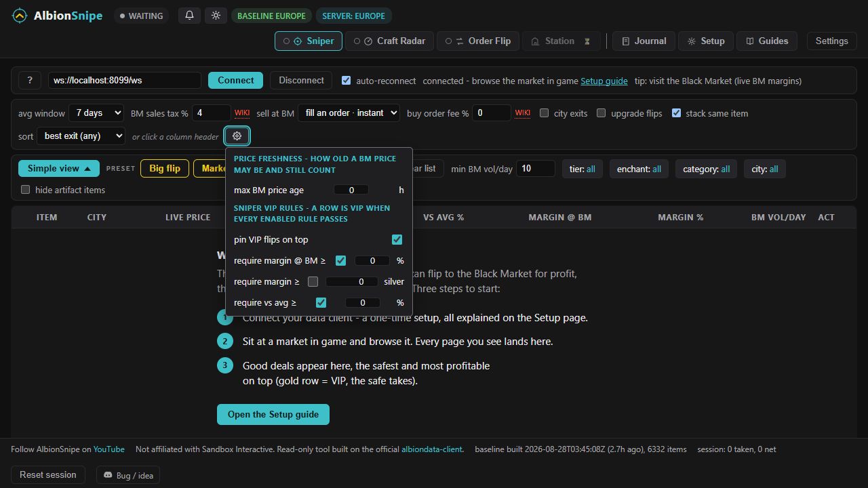Image resolution: width=868 pixels, height=488 pixels.
Task: Click the max BM price age field
Action: tap(351, 190)
